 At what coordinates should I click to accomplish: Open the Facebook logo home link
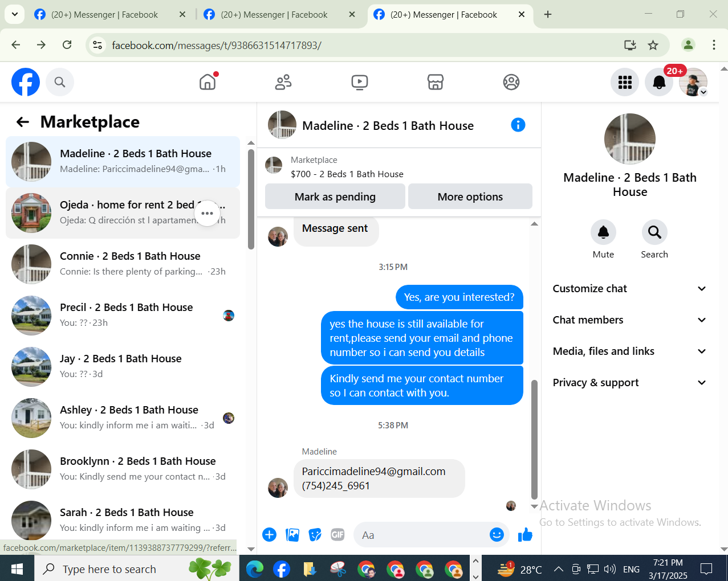tap(26, 82)
